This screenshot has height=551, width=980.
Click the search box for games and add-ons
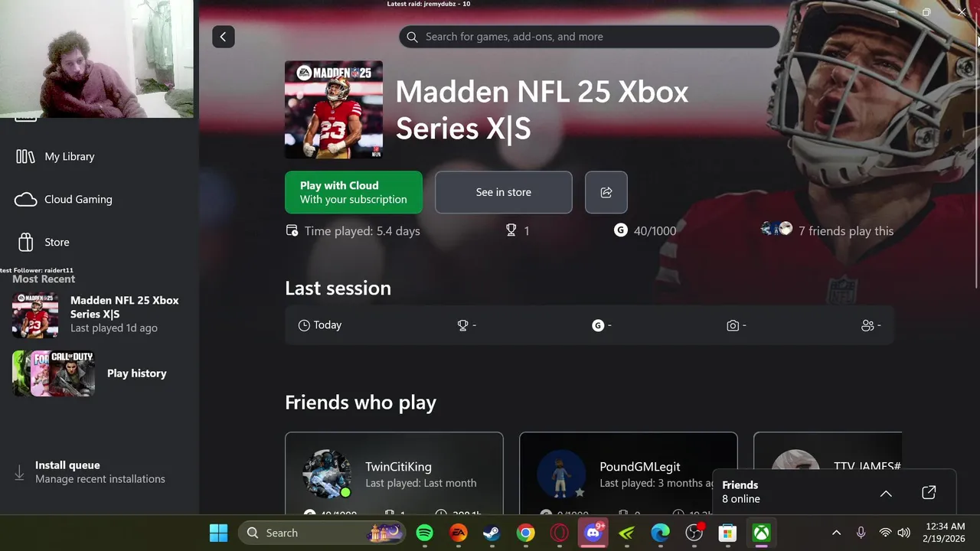pos(589,37)
